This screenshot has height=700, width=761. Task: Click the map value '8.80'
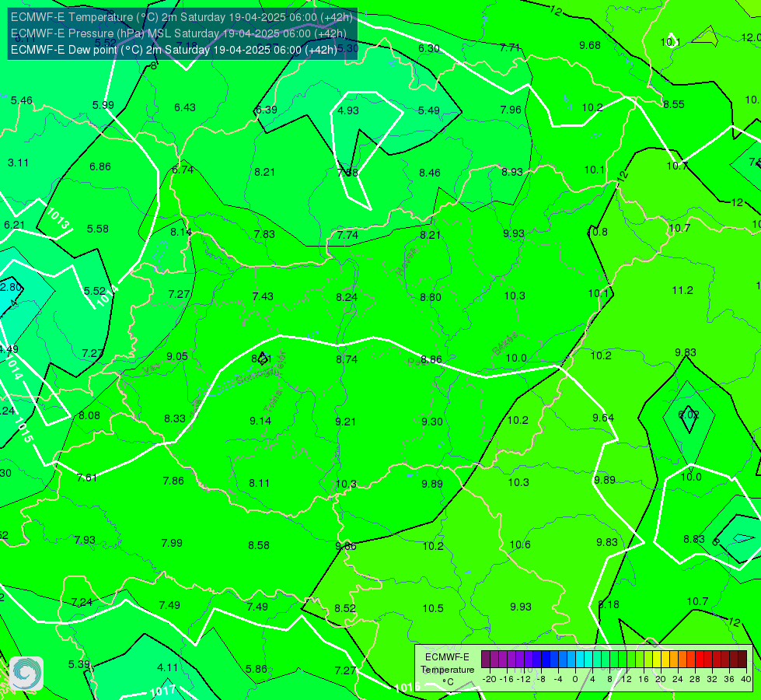[431, 297]
